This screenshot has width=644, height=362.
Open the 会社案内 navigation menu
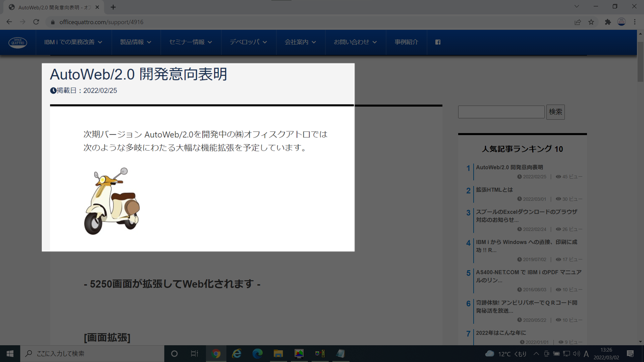[x=300, y=42]
